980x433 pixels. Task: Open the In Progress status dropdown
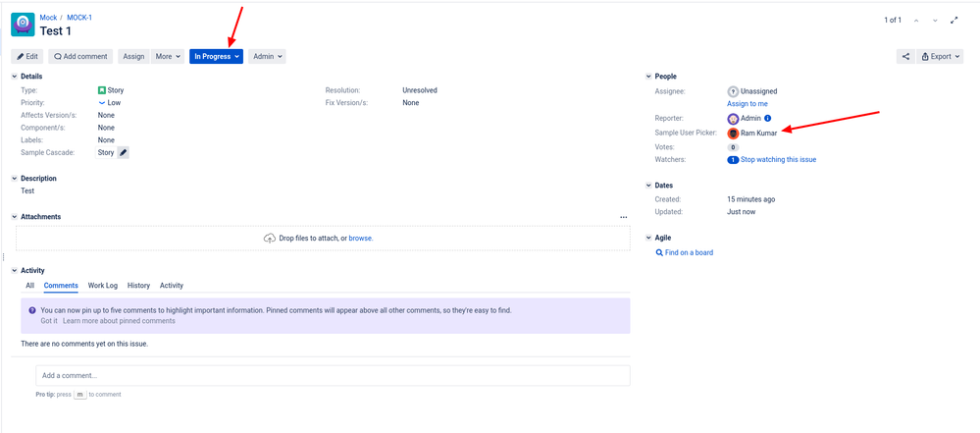(x=216, y=56)
